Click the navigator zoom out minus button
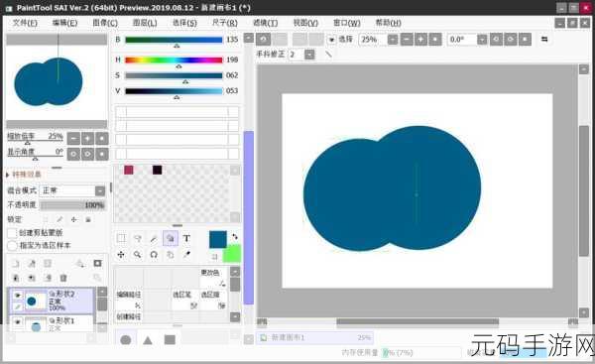Viewport: 595px width, 364px height. (73, 139)
